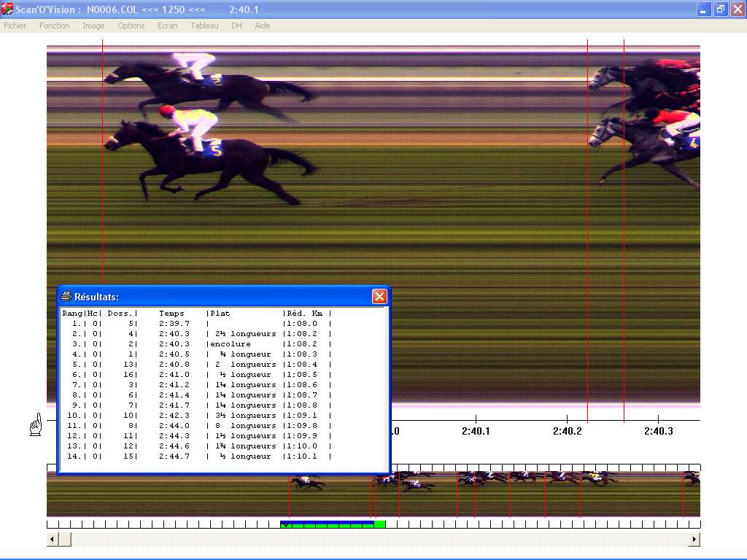Open the Aide menu
Screen dimensions: 747x560
[x=262, y=26]
